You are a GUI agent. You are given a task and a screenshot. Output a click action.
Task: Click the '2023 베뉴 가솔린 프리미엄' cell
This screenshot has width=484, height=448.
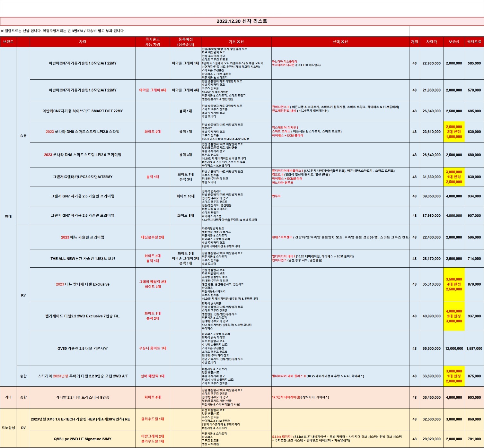coord(83,237)
